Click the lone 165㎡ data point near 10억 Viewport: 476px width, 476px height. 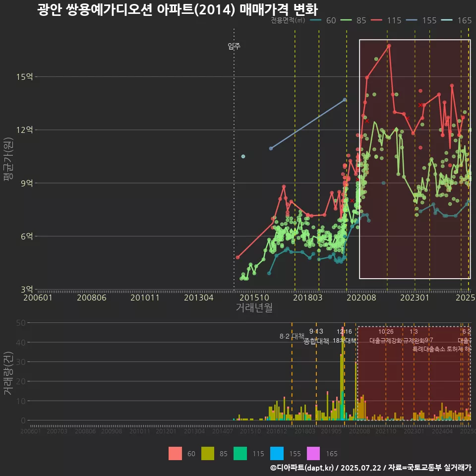pos(243,156)
